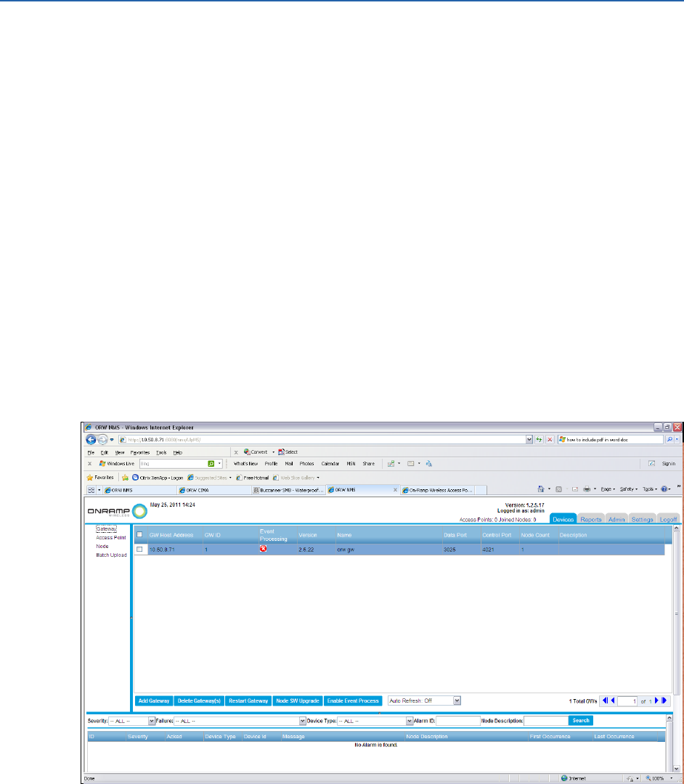The image size is (684, 784).
Task: Switch to the ORW CIMA browser tab
Action: tap(214, 490)
